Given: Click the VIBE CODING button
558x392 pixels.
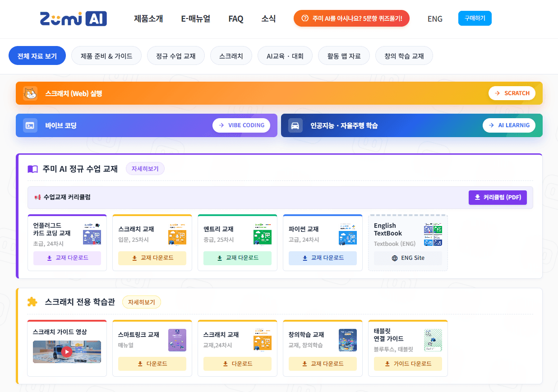Looking at the screenshot, I should [x=241, y=125].
